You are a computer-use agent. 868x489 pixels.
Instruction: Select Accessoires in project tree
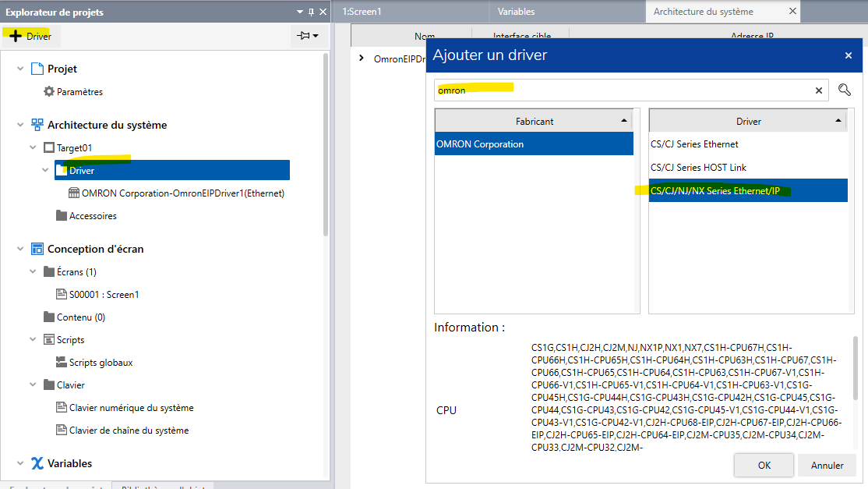click(x=93, y=215)
